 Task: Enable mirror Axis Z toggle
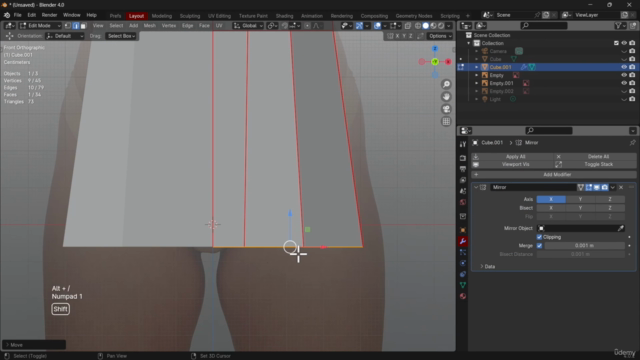[x=610, y=199]
